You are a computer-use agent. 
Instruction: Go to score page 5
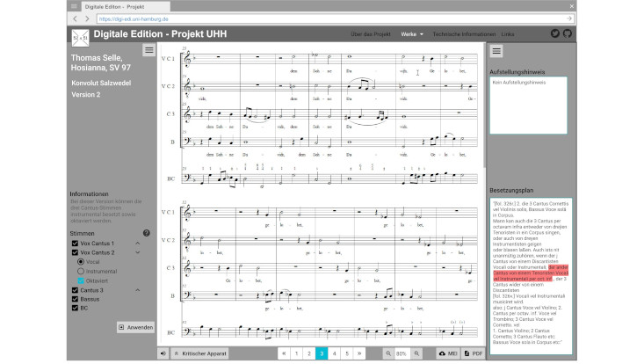point(347,353)
